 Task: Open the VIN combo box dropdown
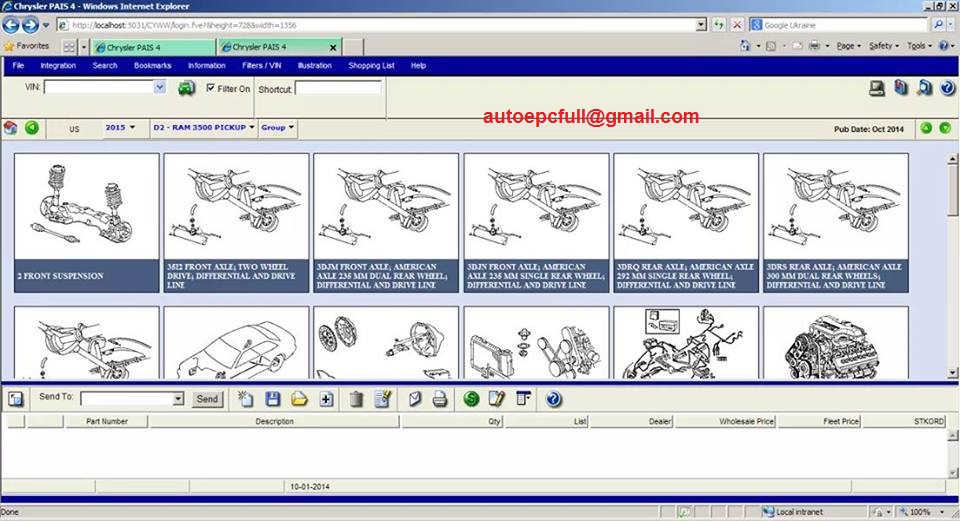(x=159, y=88)
